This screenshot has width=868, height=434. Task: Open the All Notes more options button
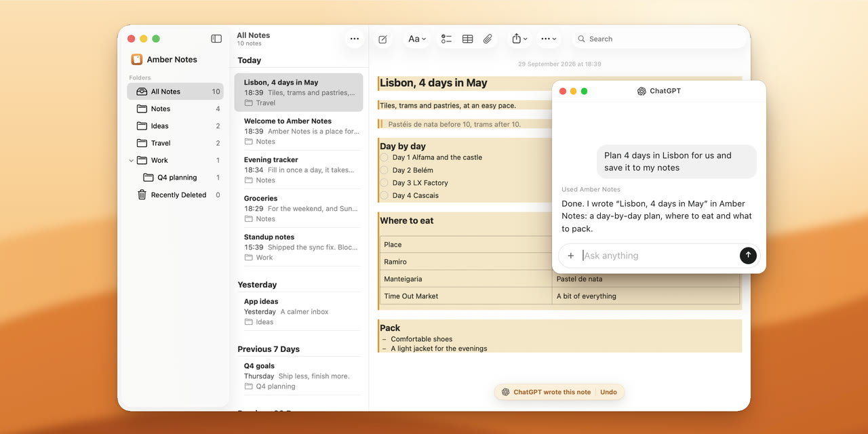354,39
